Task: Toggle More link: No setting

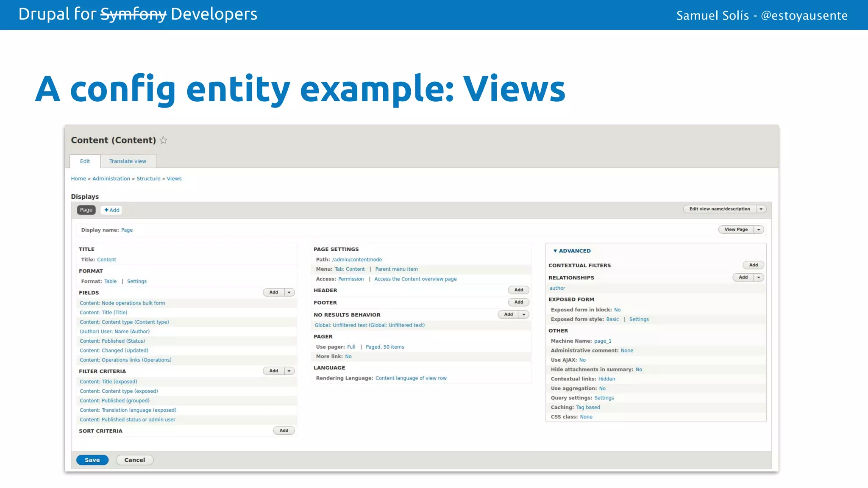Action: coord(348,357)
